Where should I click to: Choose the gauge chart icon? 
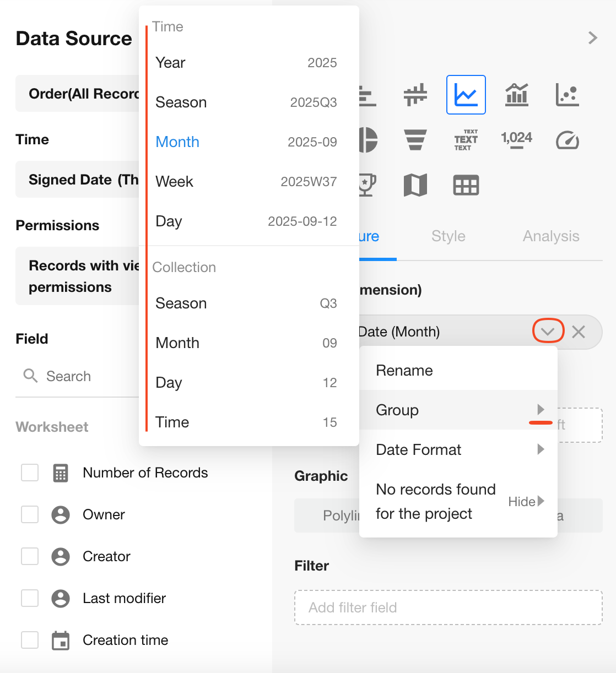[x=567, y=140]
